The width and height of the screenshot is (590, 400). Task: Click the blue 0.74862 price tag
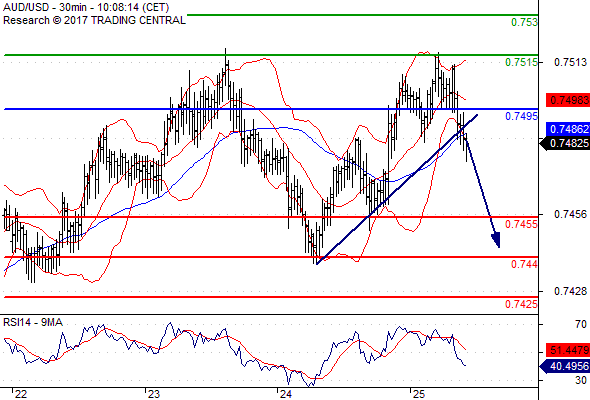[568, 129]
